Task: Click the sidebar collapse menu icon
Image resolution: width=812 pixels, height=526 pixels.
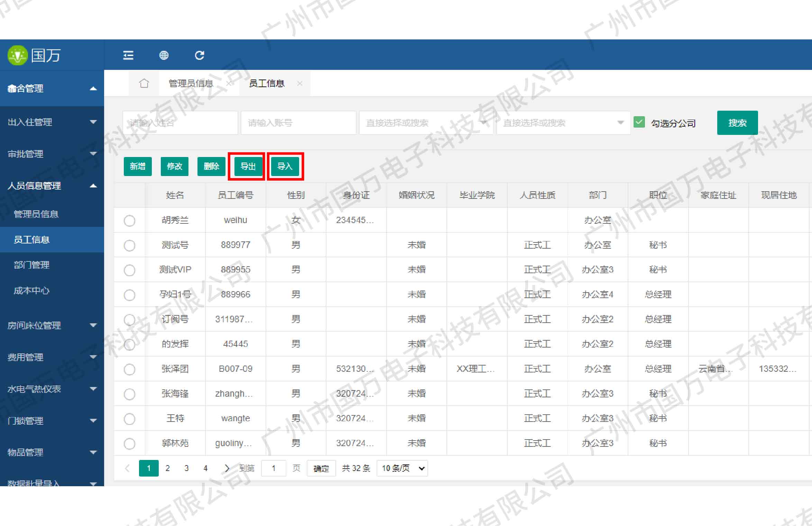Action: click(x=128, y=55)
